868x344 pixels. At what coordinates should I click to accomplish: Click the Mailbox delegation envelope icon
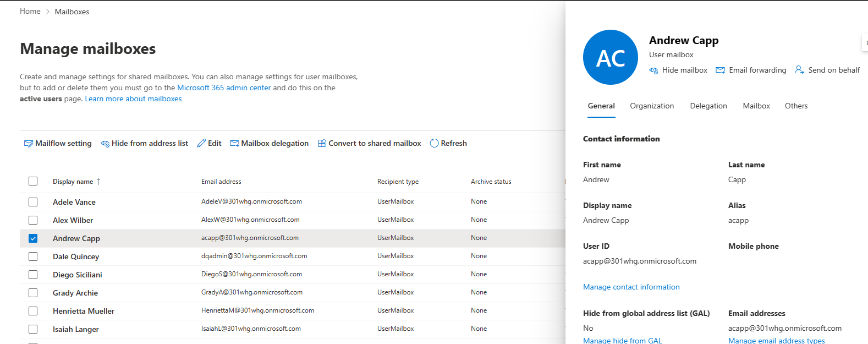click(x=234, y=144)
